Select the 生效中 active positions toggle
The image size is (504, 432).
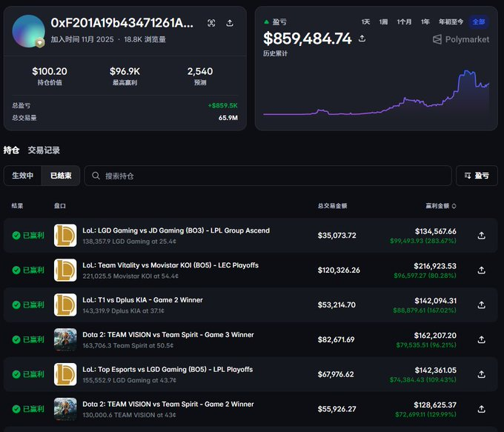[23, 176]
